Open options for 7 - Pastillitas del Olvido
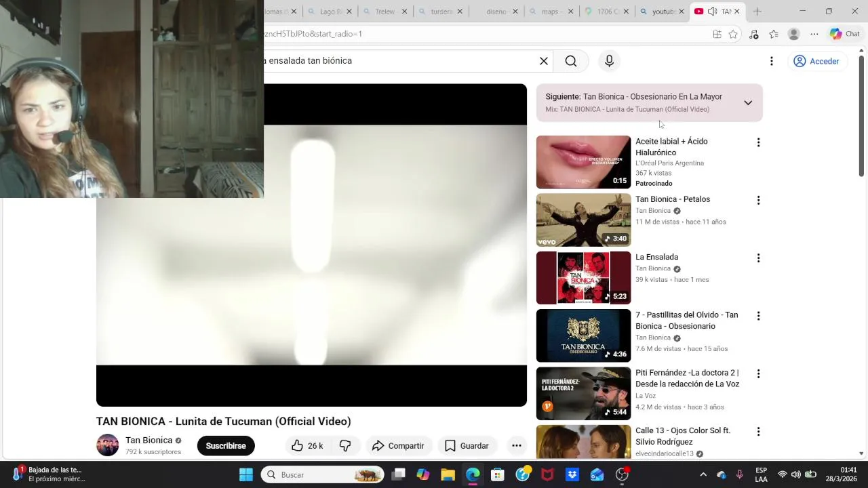Screen dimensions: 868x488 point(758,316)
